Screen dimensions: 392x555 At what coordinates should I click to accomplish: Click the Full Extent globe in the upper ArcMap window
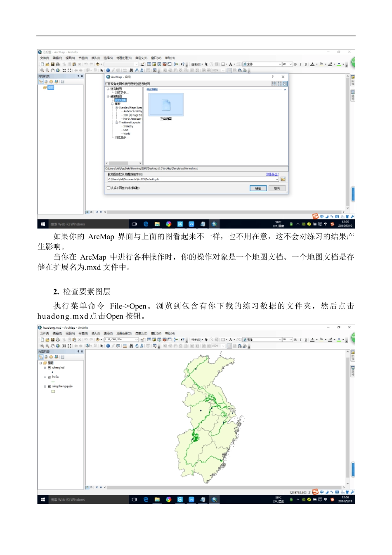point(58,70)
